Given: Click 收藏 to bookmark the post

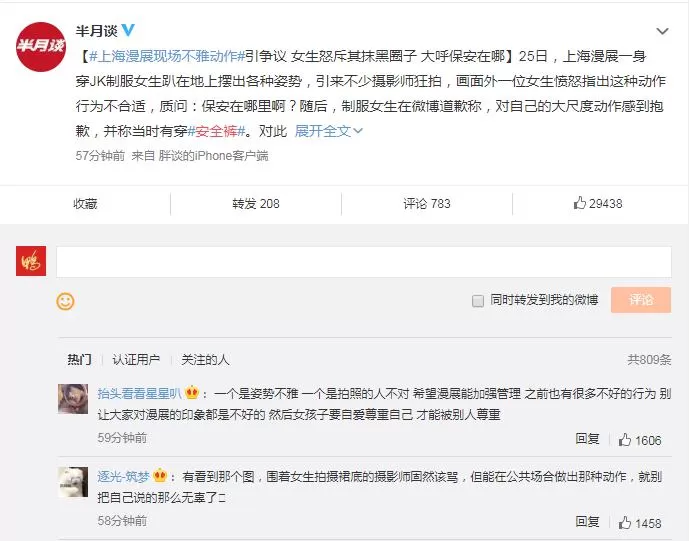Looking at the screenshot, I should 85,203.
